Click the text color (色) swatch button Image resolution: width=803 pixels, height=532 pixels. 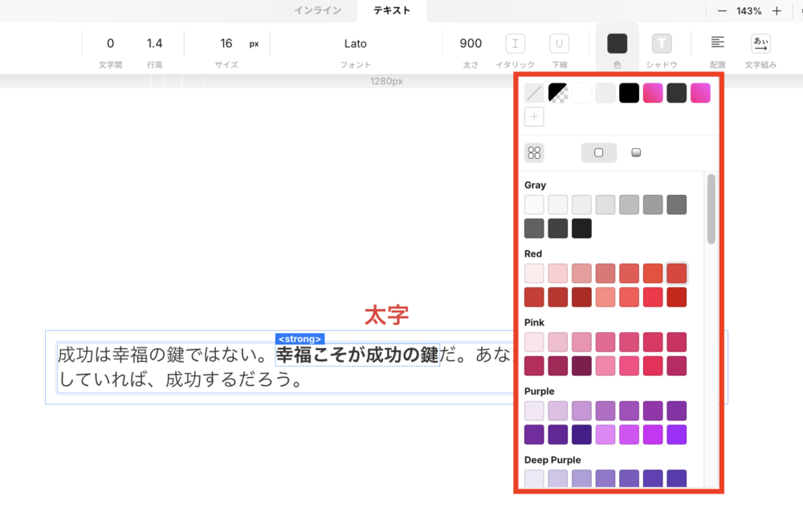617,43
